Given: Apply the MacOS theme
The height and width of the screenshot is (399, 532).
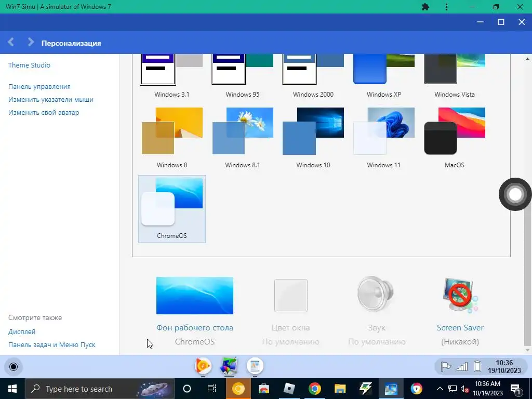Looking at the screenshot, I should tap(454, 138).
